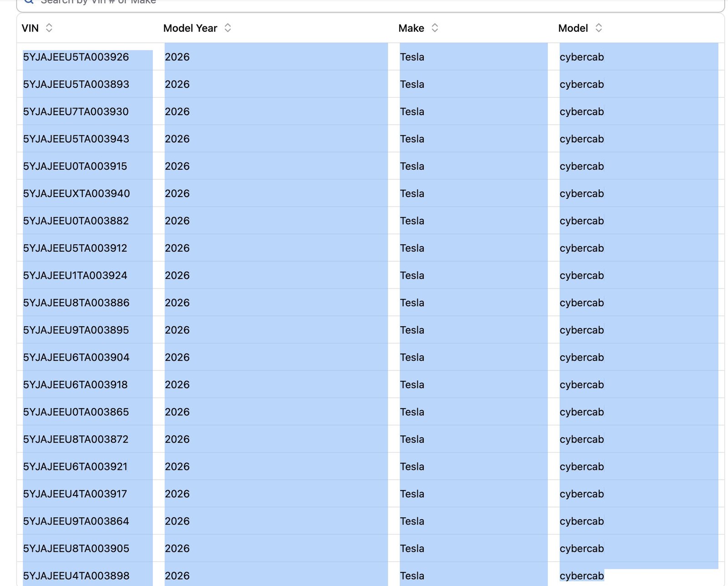Click Tesla in row 5YJAJEEU9TA003864

pyautogui.click(x=412, y=521)
